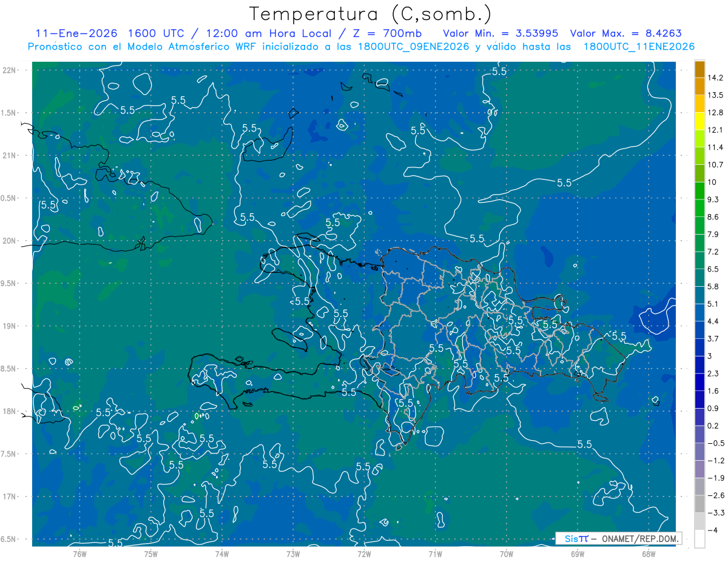Viewport: 728px width, 562px height.
Task: Select the "-1.9" value on the color scale
Action: click(x=716, y=478)
